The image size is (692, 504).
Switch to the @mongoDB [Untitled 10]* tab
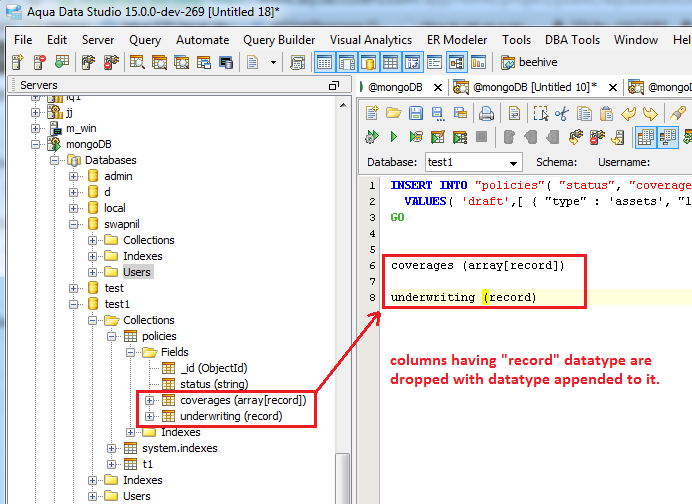(534, 87)
